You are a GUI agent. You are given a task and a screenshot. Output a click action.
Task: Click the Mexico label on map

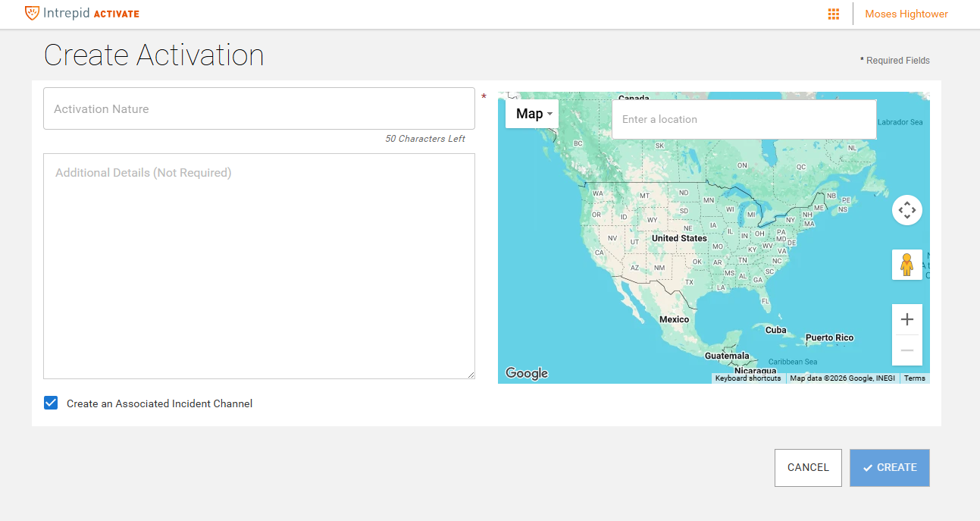[674, 319]
